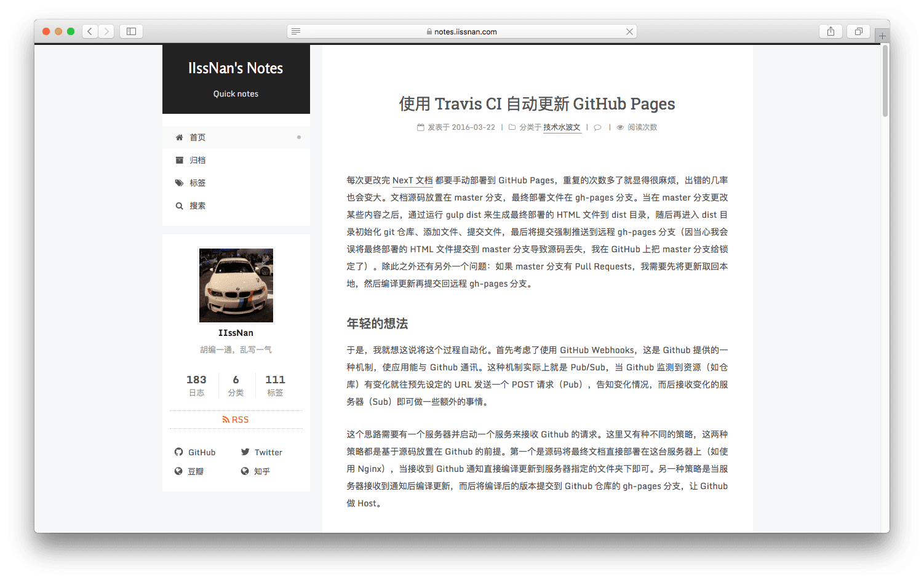The height and width of the screenshot is (582, 924).
Task: Click the globe icon beside 知乎
Action: pos(245,471)
